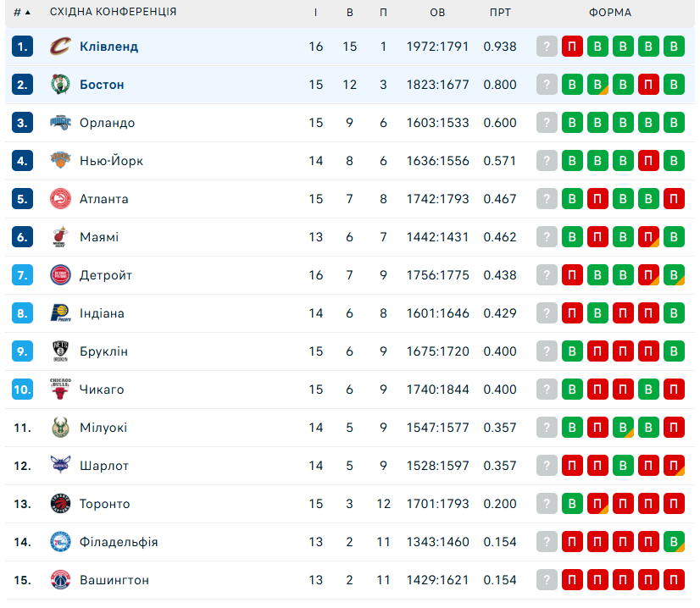
Task: Click Клівленд's red П loss form badge
Action: pyautogui.click(x=572, y=47)
